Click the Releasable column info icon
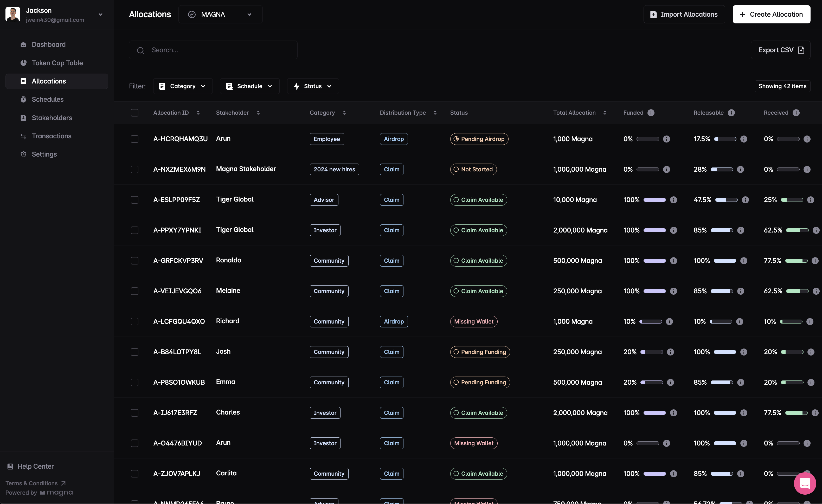The image size is (822, 504). pos(731,113)
